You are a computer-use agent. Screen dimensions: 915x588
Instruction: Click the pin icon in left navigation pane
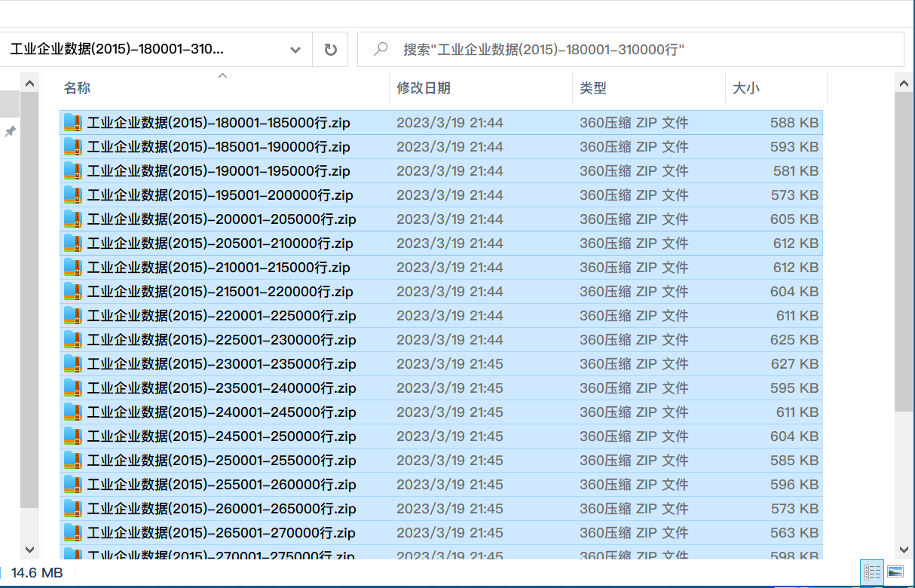click(x=10, y=132)
